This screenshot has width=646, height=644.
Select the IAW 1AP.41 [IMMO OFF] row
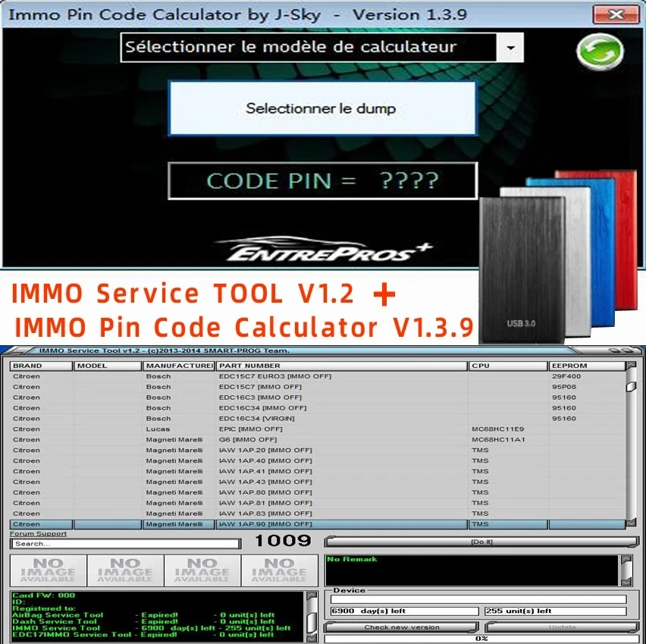[x=317, y=471]
